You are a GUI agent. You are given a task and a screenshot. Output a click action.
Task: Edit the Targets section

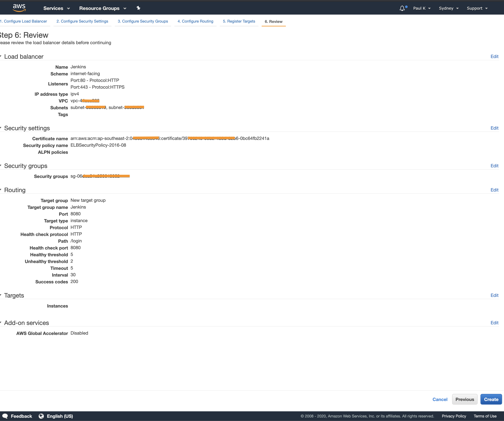[494, 295]
